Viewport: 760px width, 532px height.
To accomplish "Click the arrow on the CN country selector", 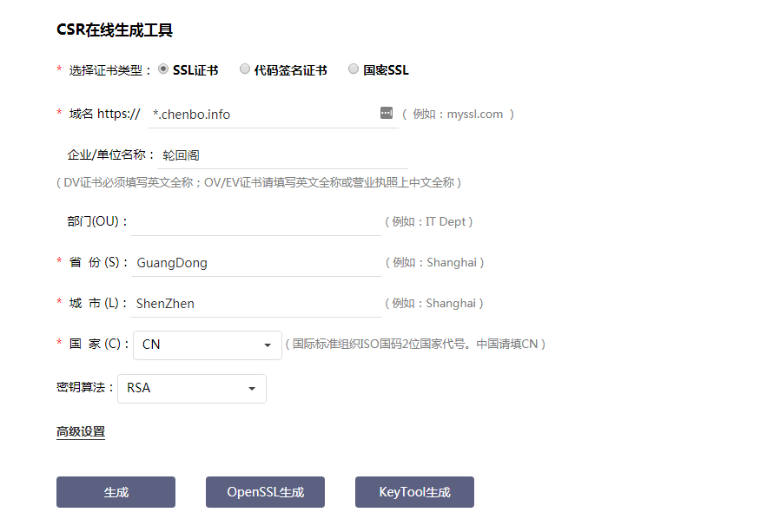I will 268,345.
